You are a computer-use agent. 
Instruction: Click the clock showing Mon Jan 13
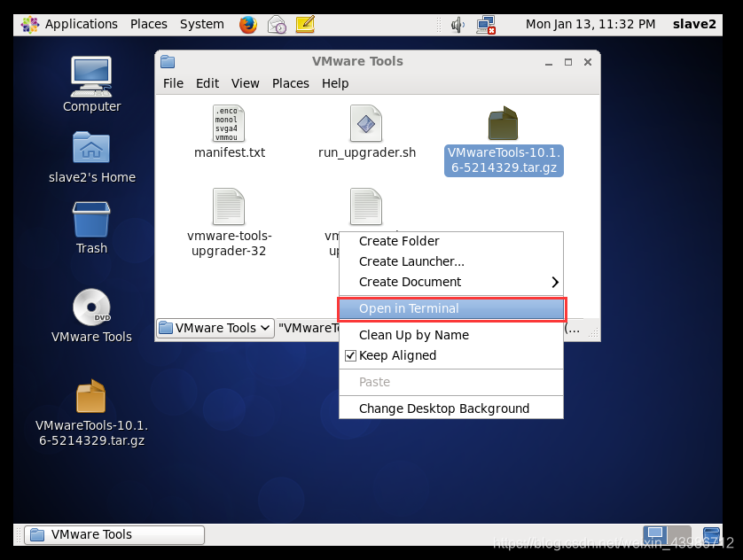(x=590, y=25)
